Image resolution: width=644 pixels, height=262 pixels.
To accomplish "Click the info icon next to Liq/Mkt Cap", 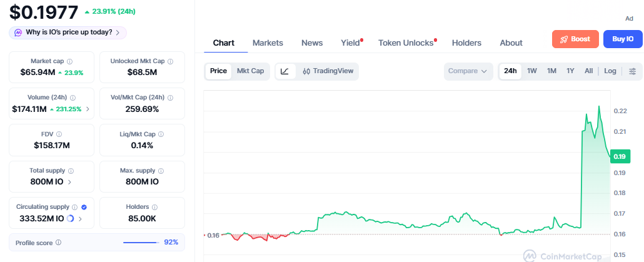I will [x=161, y=134].
